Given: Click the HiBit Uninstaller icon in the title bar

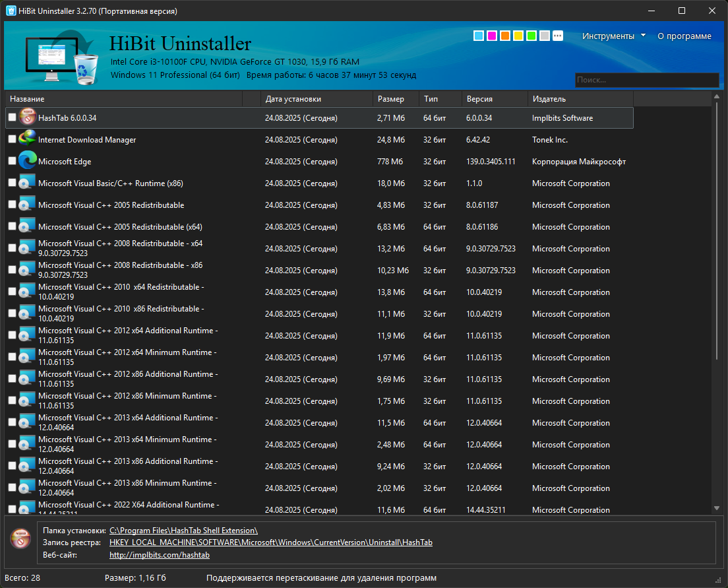Looking at the screenshot, I should click(x=11, y=11).
